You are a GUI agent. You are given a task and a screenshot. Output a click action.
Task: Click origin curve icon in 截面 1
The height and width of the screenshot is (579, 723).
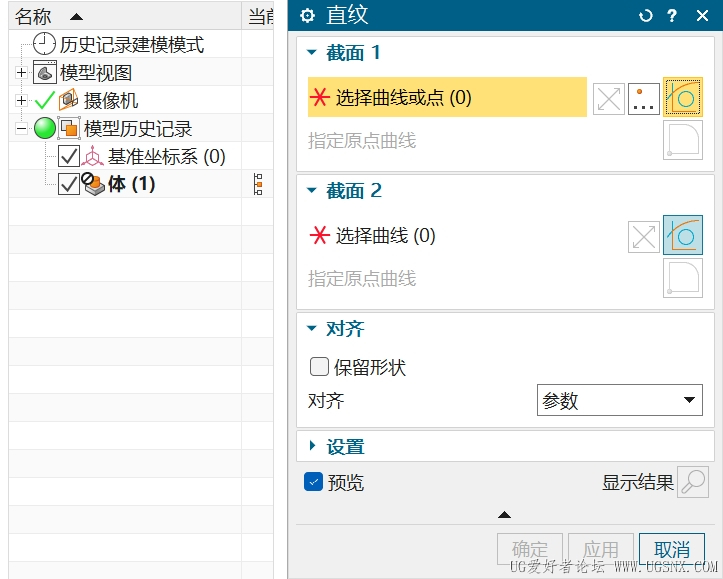pos(683,140)
